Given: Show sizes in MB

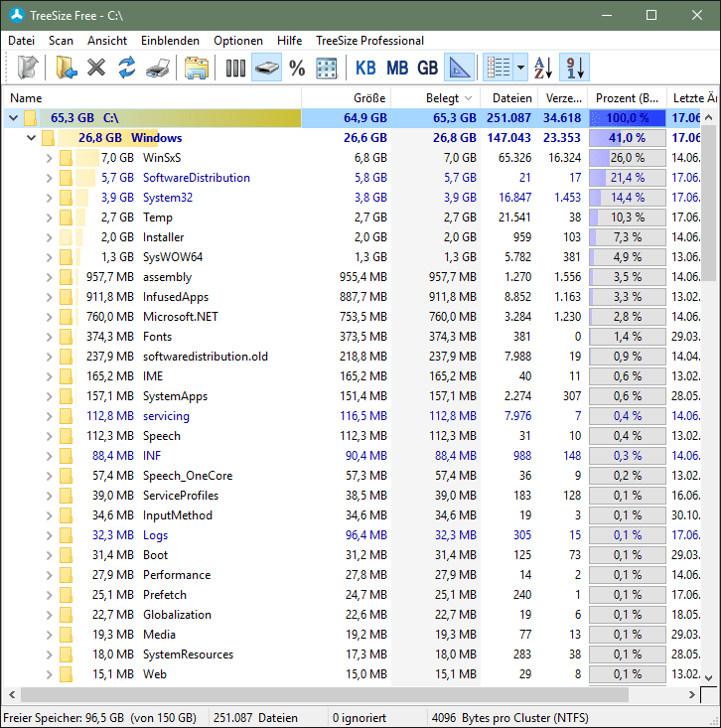Looking at the screenshot, I should (397, 68).
